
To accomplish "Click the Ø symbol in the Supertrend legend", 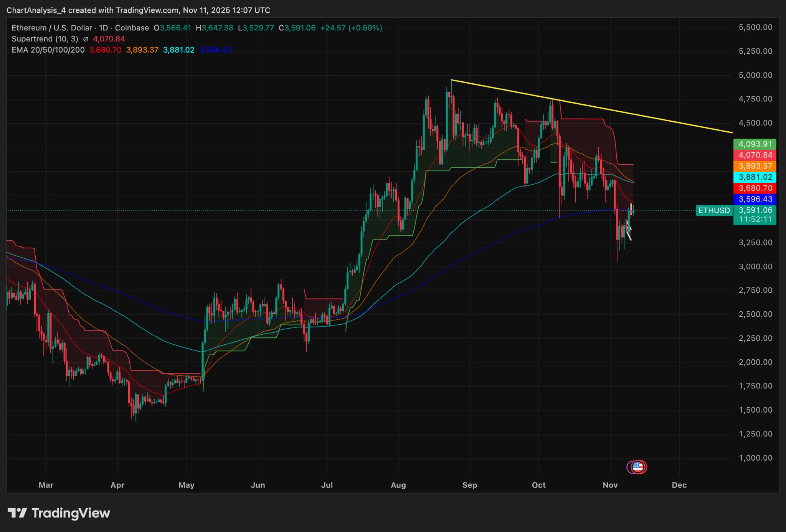I will [86, 39].
